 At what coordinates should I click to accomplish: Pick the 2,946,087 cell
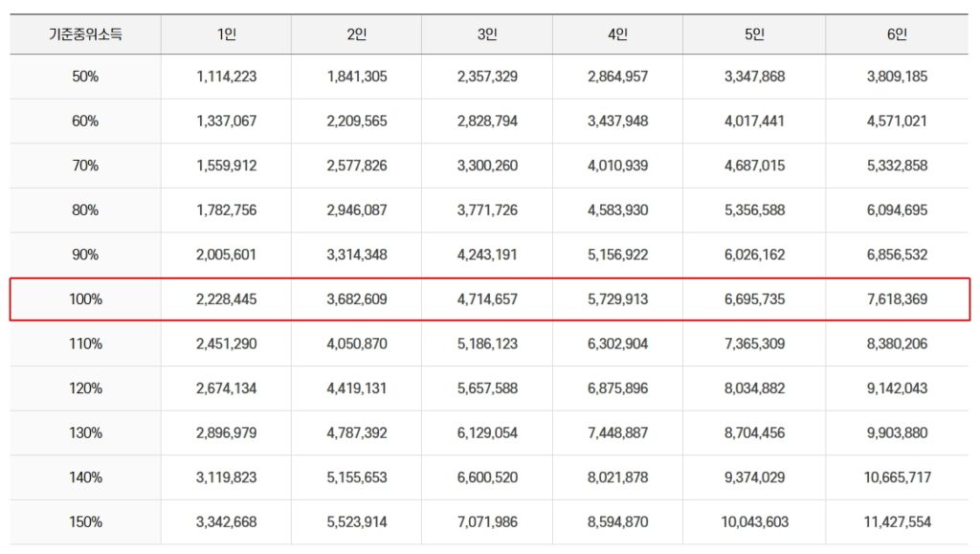click(x=357, y=210)
